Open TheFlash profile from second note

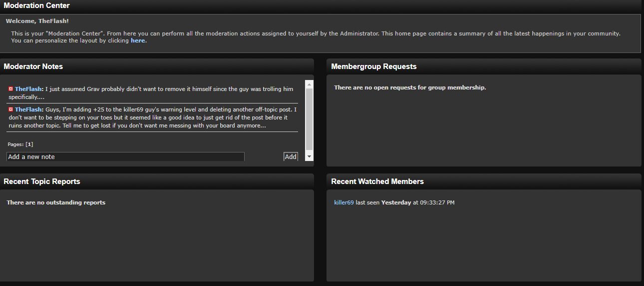(x=28, y=109)
